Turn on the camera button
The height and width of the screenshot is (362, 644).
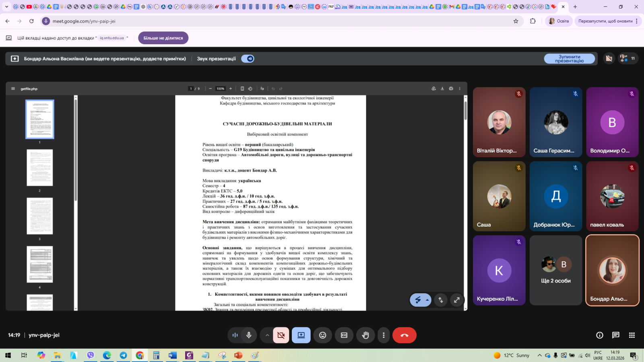[281, 335]
